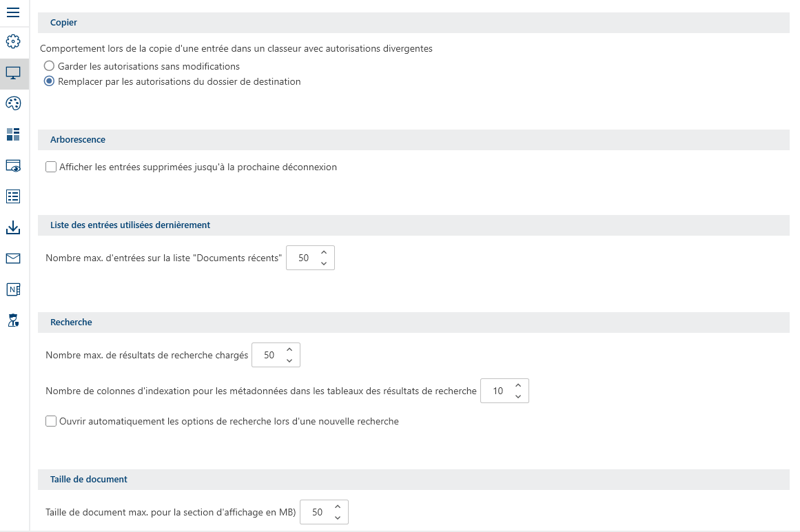800x532 pixels.
Task: Decrement the search results loaded spinner
Action: pos(289,360)
